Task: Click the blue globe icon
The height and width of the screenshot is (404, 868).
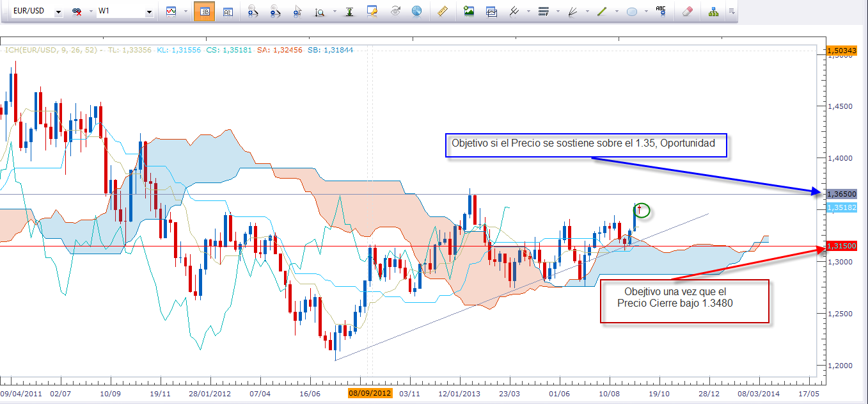Action: point(417,12)
